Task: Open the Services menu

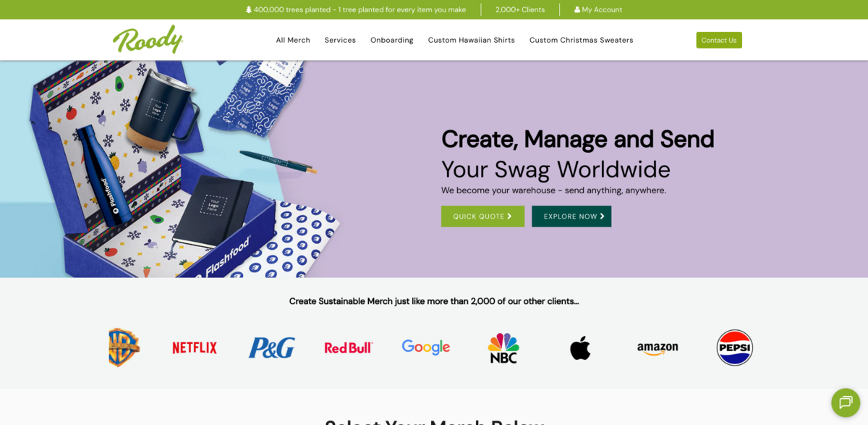Action: [340, 40]
